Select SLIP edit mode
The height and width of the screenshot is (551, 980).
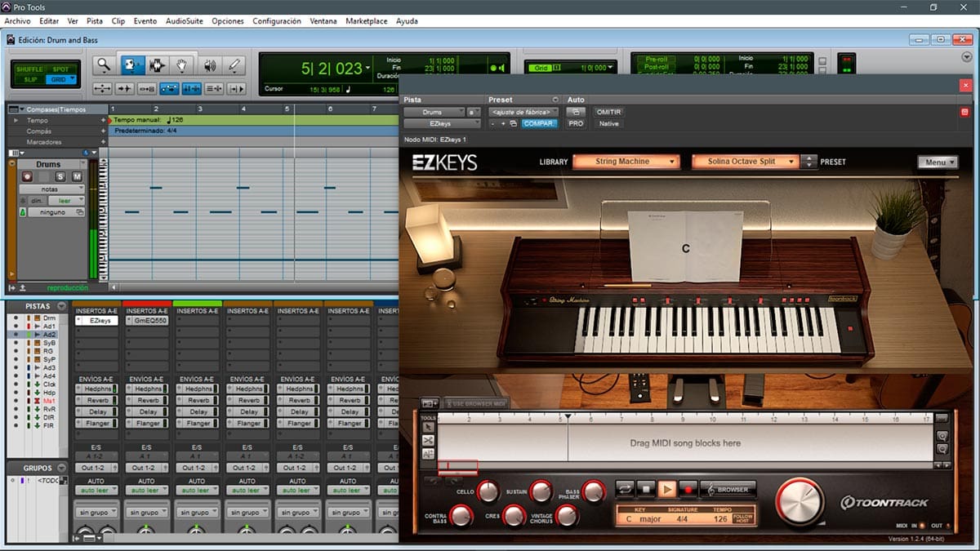[30, 79]
